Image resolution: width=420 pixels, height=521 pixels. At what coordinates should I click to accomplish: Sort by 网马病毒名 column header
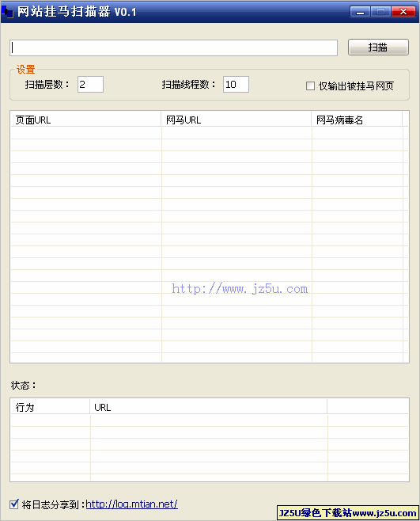coord(357,120)
